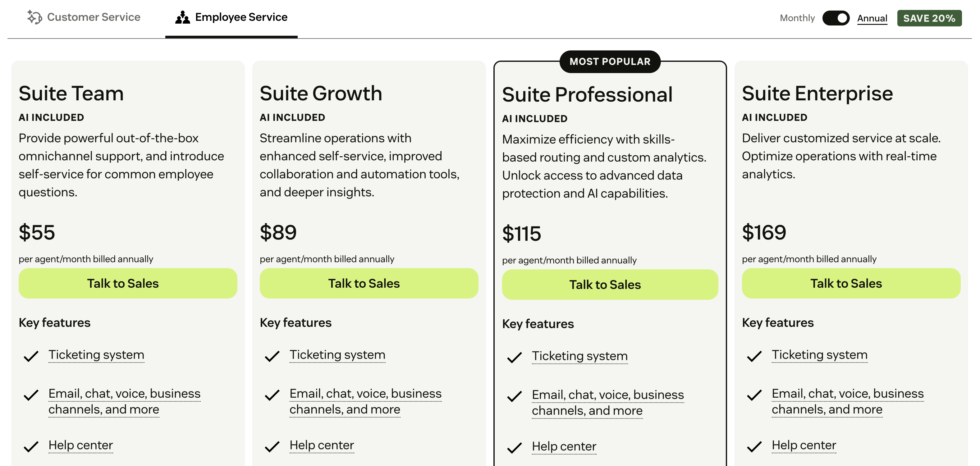Click the Employee Service people icon
Image resolution: width=980 pixels, height=466 pixels.
click(183, 17)
